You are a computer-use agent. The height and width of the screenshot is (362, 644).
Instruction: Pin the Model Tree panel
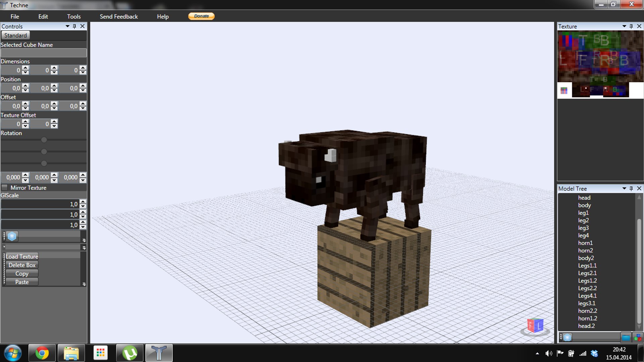(x=631, y=189)
